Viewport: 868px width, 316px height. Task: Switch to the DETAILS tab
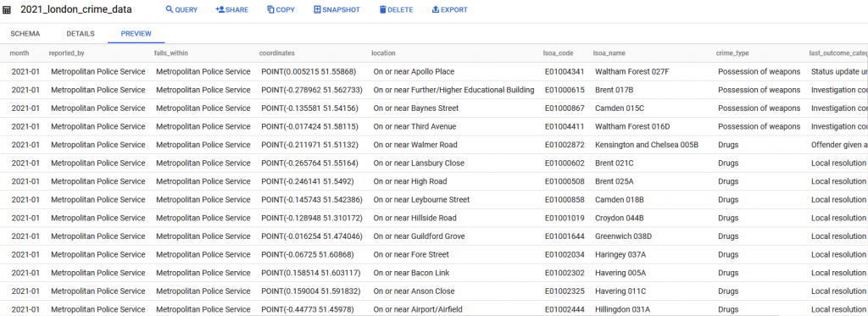point(81,34)
